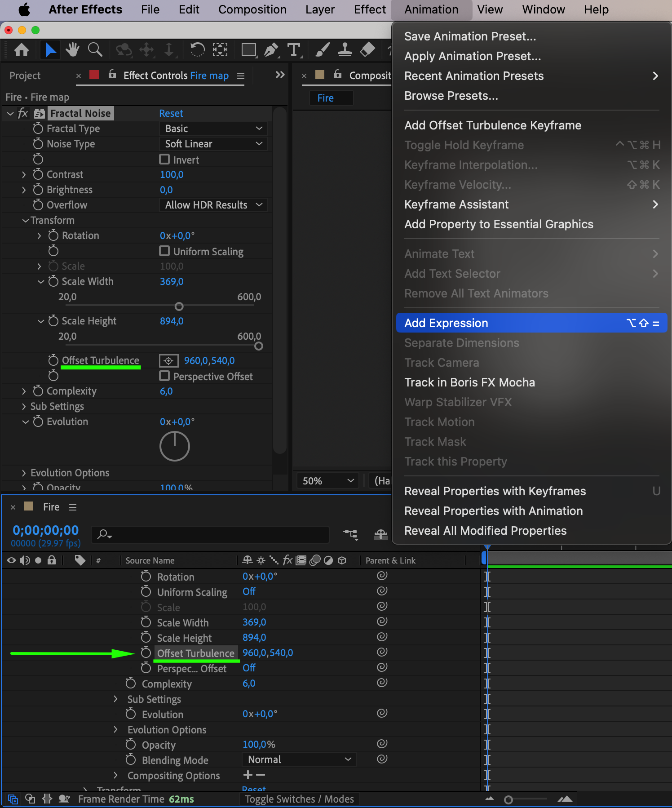
Task: Expand the Contrast property
Action: [x=24, y=174]
